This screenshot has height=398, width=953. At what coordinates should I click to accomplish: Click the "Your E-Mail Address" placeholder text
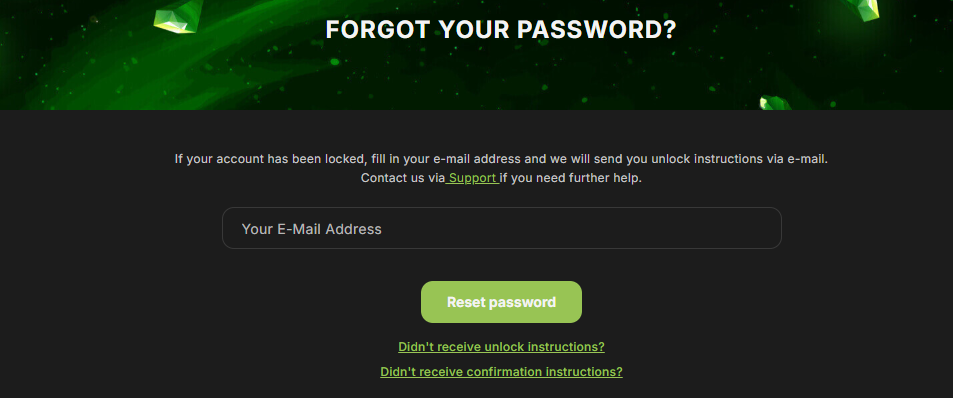click(312, 229)
